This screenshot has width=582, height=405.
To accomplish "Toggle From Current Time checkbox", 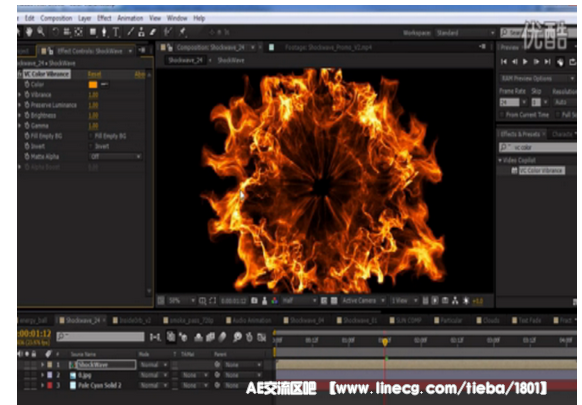I will coord(502,115).
